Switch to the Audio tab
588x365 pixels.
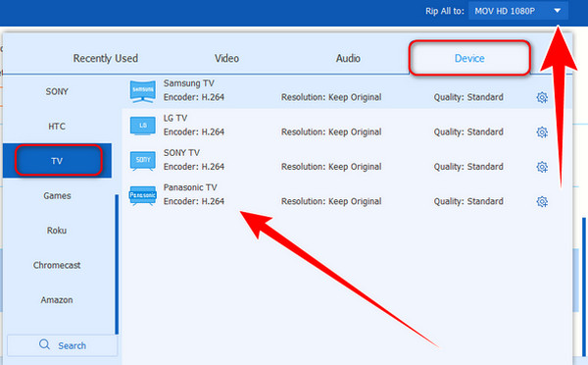(x=348, y=58)
